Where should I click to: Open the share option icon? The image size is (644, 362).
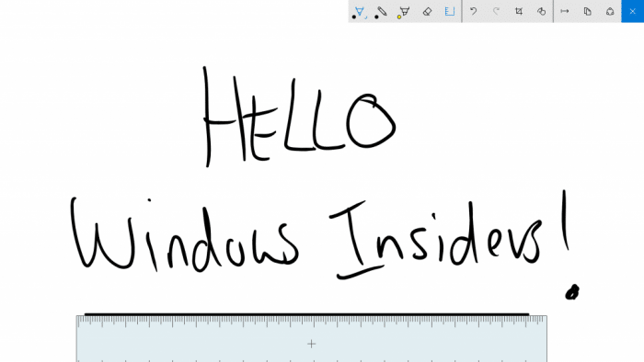tap(610, 11)
